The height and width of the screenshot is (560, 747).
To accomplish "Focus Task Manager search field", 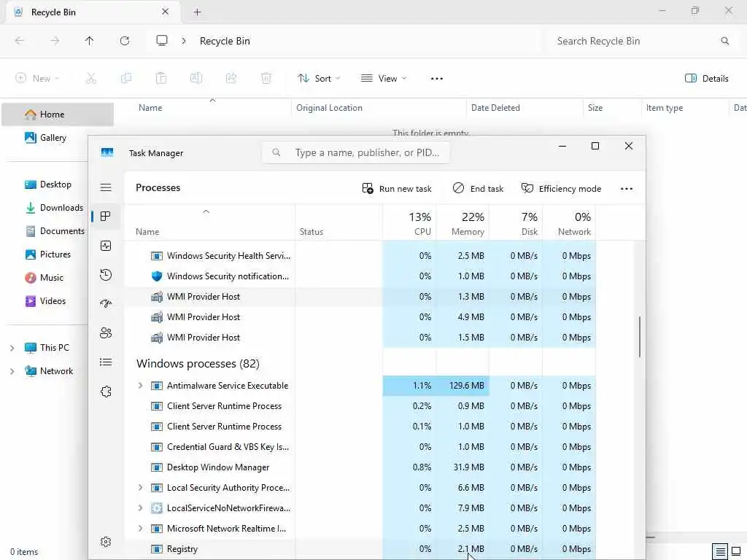I will pyautogui.click(x=356, y=153).
